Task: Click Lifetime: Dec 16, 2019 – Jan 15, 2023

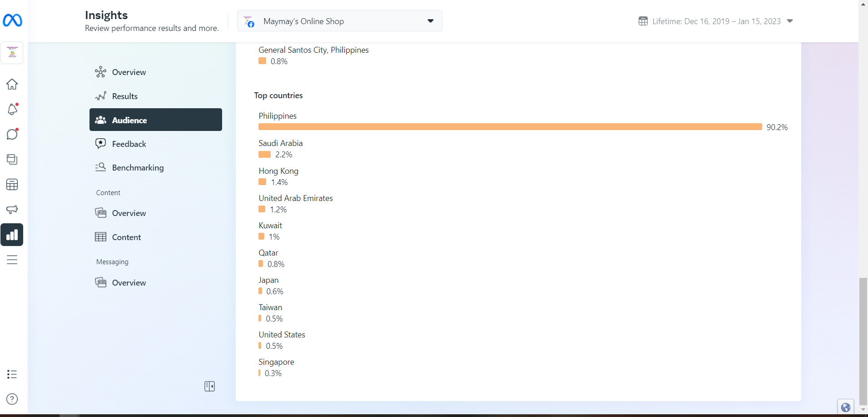Action: (716, 21)
